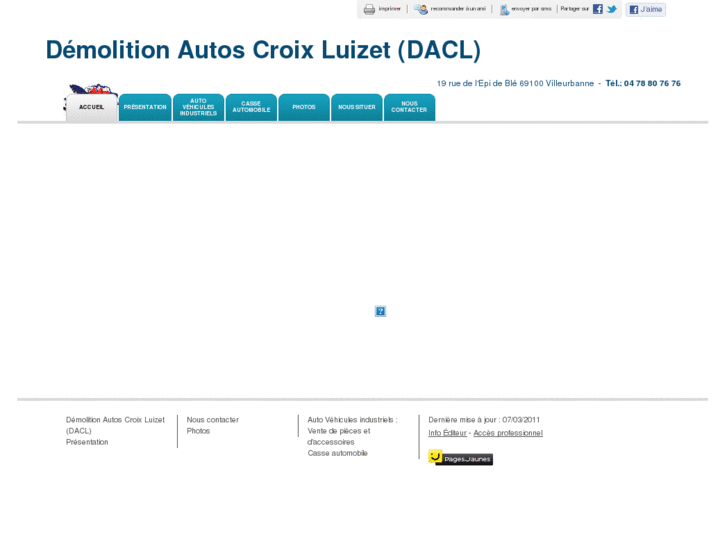Click the car logo above the Accueil tab

(x=92, y=89)
